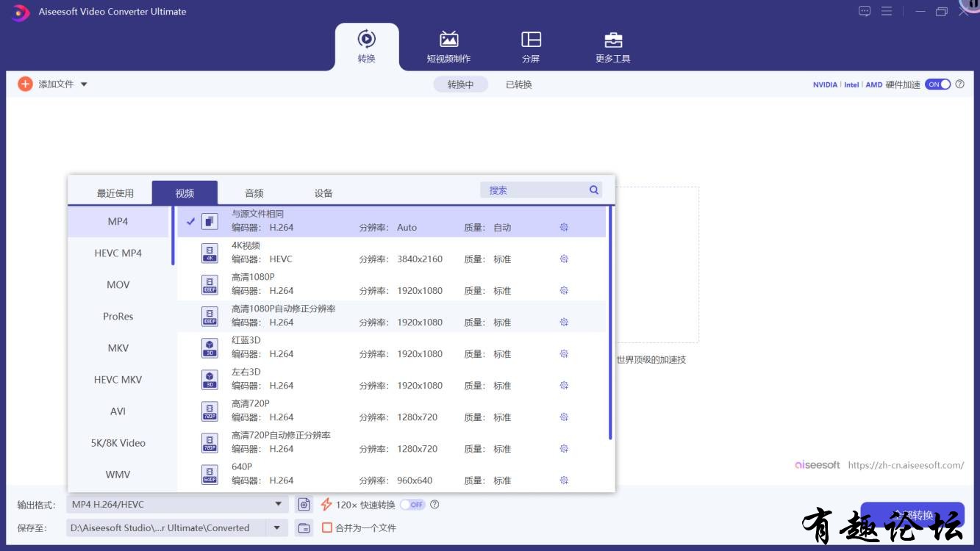Open the 转换 main tab
This screenshot has width=980, height=551.
pyautogui.click(x=367, y=46)
